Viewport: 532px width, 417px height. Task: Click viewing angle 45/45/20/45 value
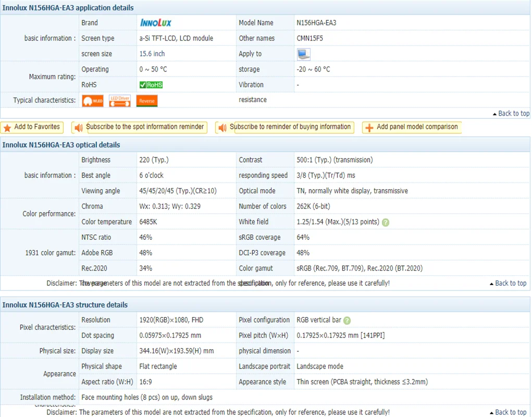[x=178, y=191]
